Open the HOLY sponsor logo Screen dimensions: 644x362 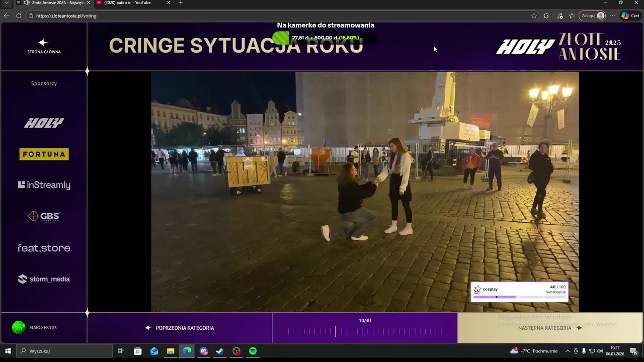[44, 123]
